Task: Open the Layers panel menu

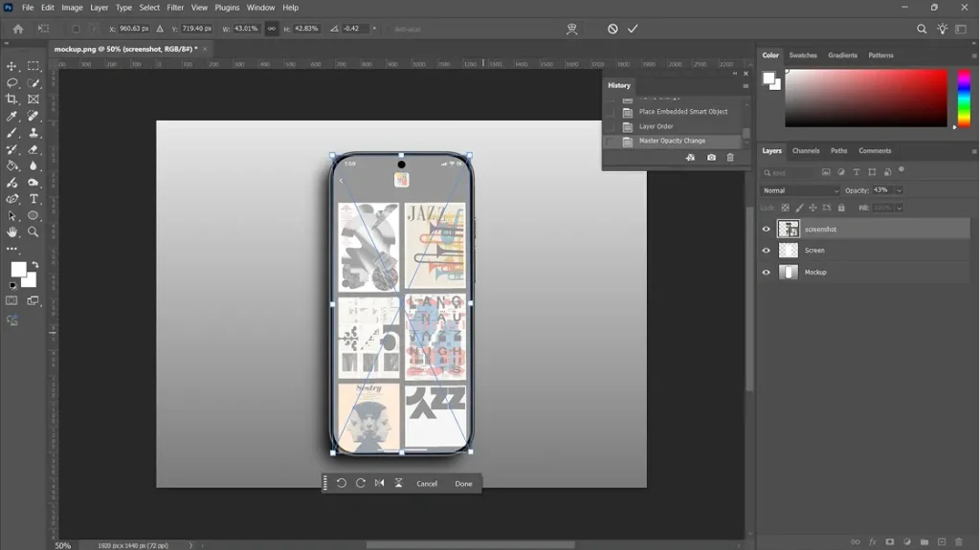Action: 973,151
